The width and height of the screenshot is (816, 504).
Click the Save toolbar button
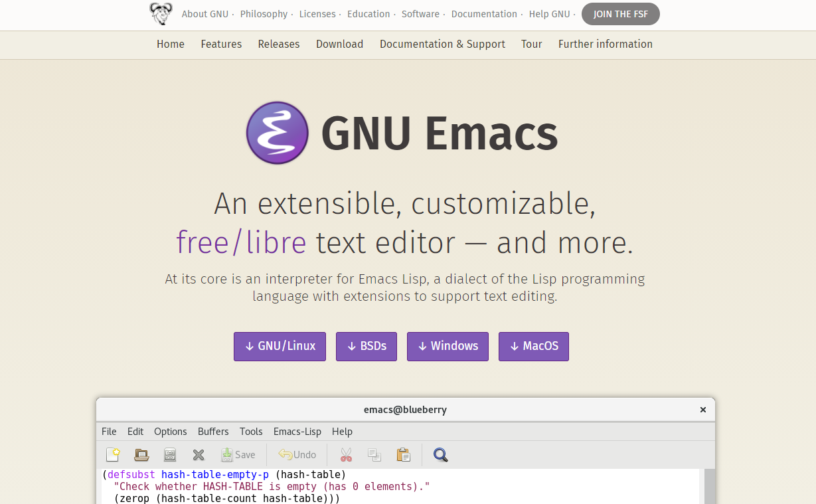tap(238, 455)
